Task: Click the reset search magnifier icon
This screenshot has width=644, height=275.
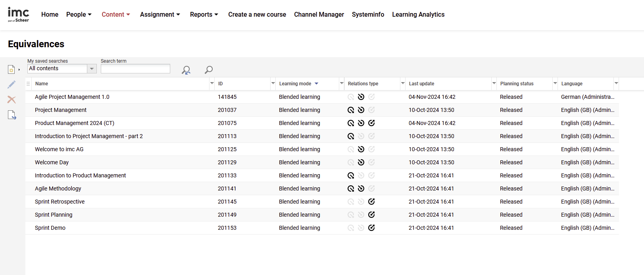Action: tap(186, 70)
